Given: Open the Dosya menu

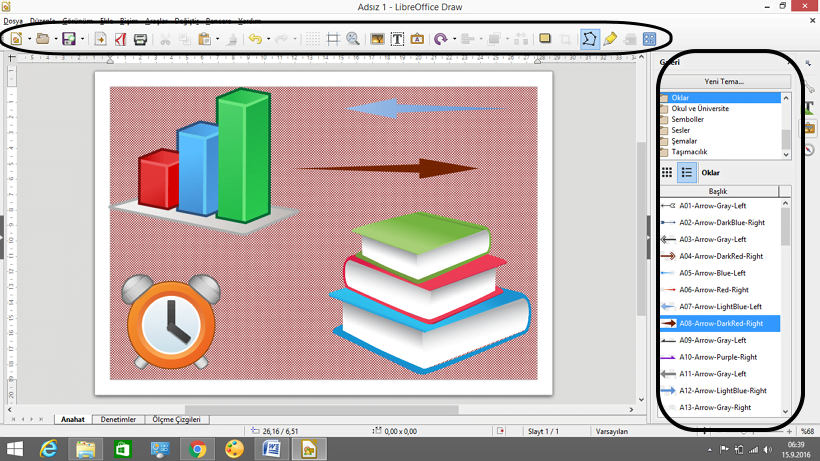Looking at the screenshot, I should (x=13, y=20).
